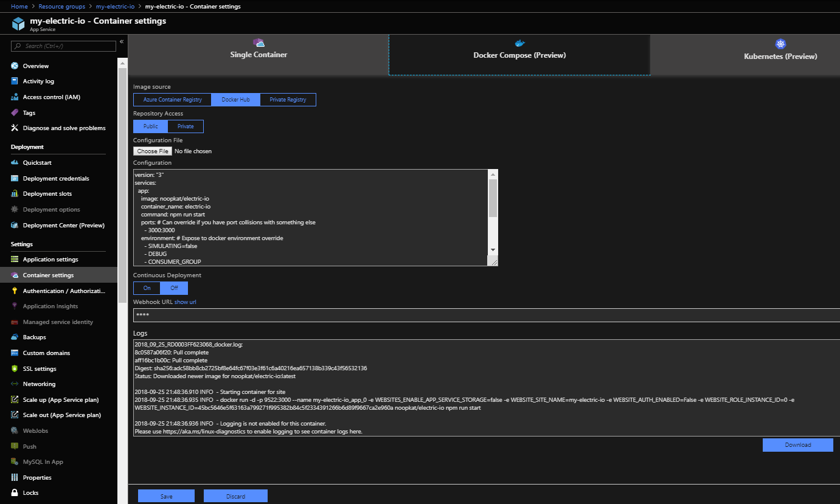The height and width of the screenshot is (504, 840).
Task: Click the Deployment credentials icon
Action: [15, 179]
